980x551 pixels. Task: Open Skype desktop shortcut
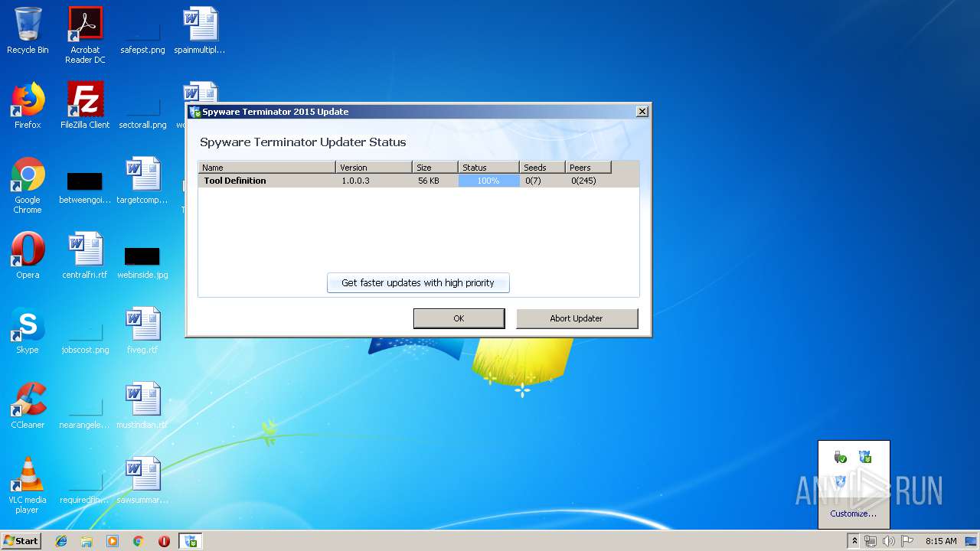click(x=28, y=331)
